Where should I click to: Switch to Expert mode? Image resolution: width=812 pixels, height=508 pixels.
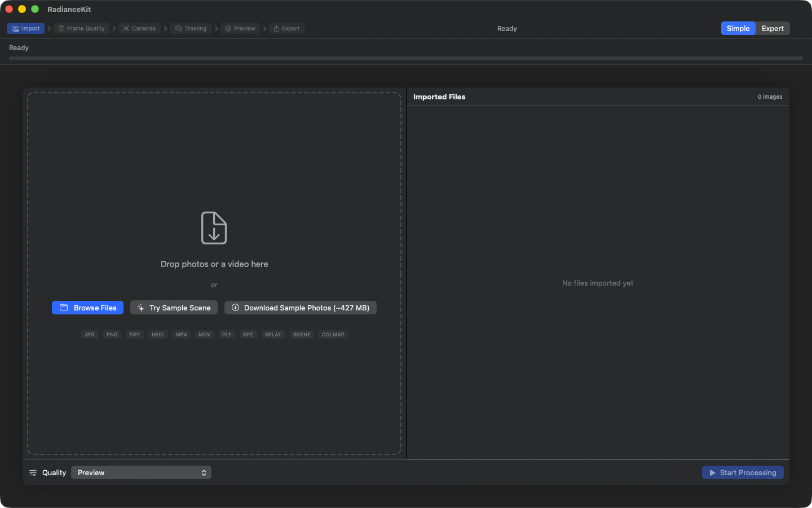pos(773,28)
